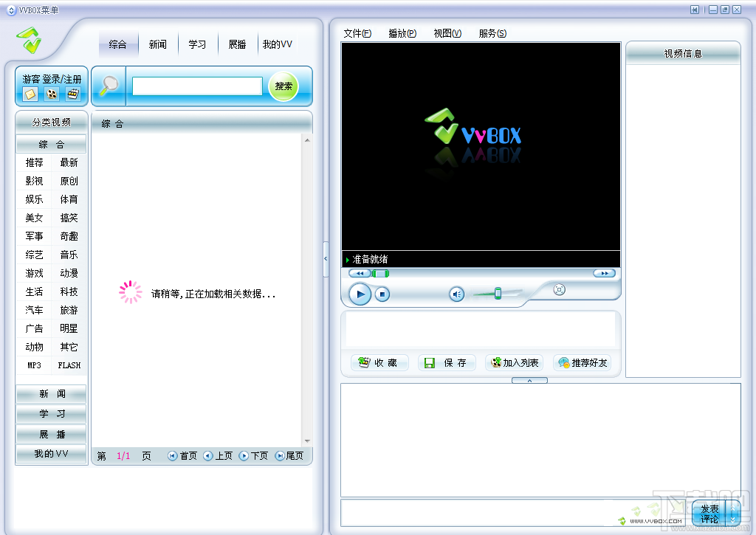756x535 pixels.
Task: Focus the search text field
Action: [197, 86]
